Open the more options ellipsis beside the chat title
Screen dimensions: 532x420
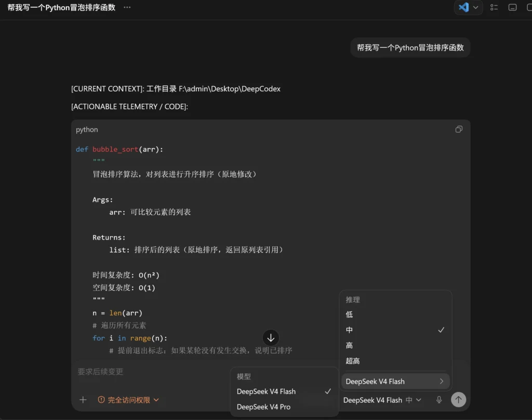127,7
